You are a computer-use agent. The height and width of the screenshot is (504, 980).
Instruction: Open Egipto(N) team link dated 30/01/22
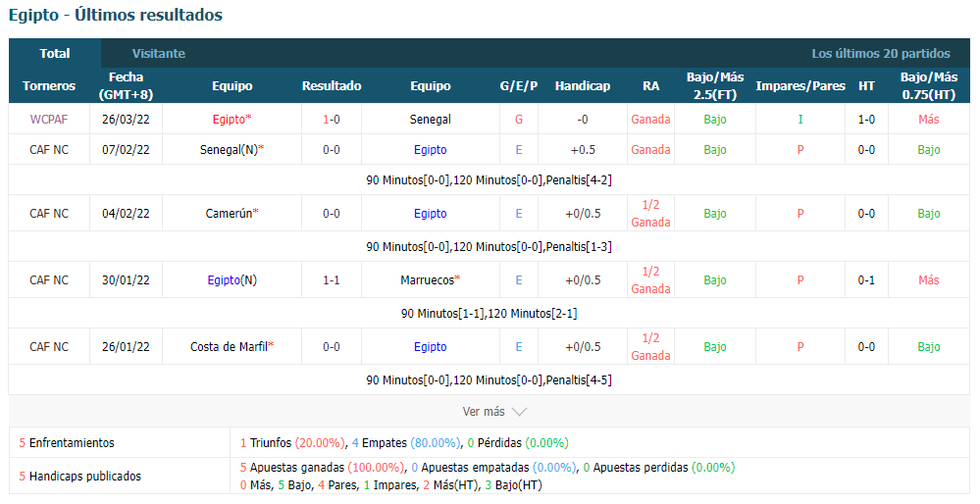coord(232,279)
